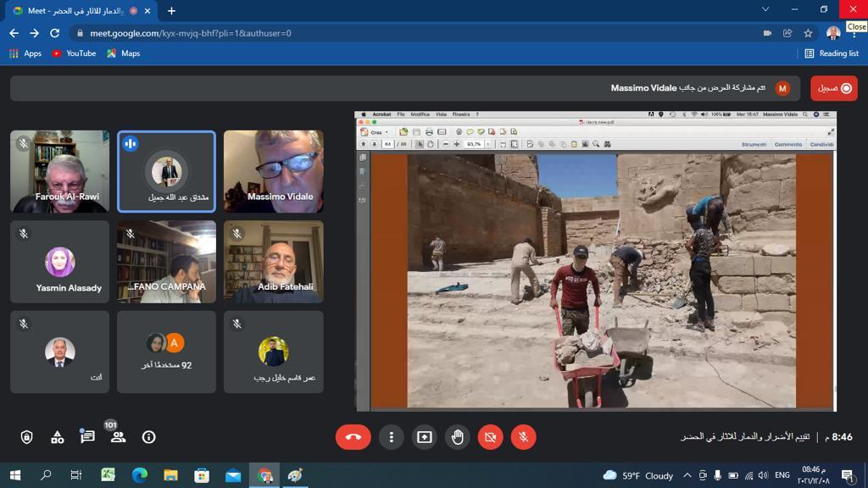Open meeting details info icon
Screen dimensions: 868x488
click(x=148, y=437)
